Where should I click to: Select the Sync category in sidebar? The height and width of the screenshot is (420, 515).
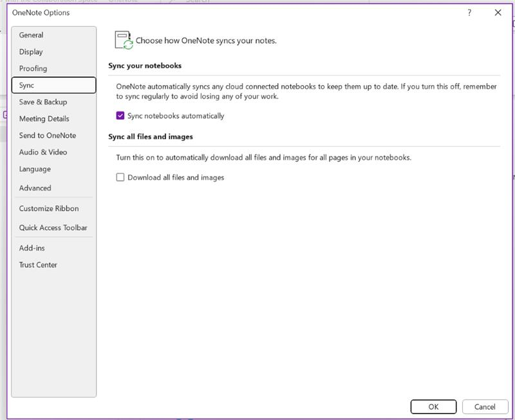coord(54,85)
